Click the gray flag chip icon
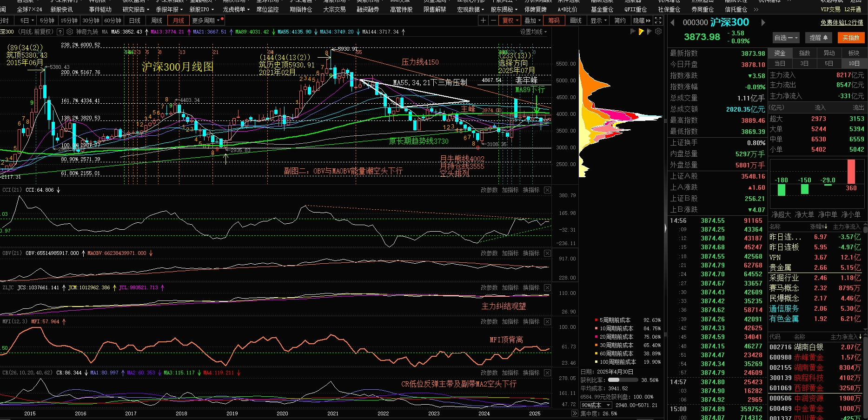Viewport: 868px width, 420px height. (650, 32)
